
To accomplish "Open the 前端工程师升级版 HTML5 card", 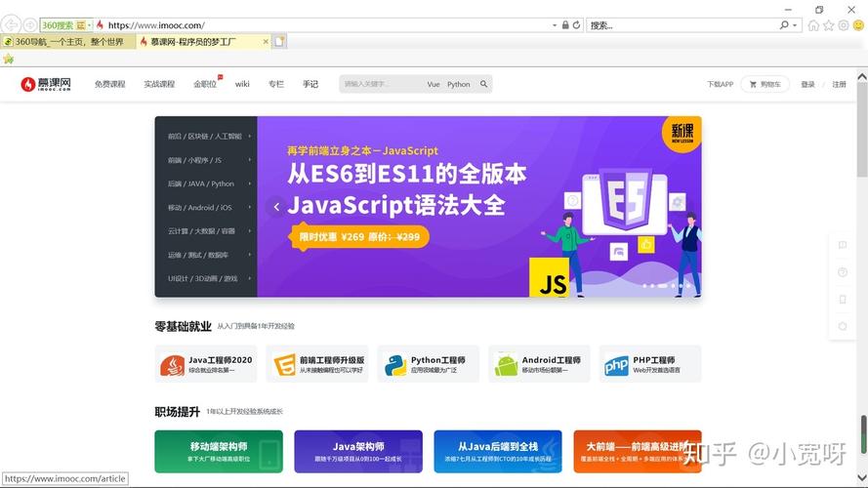I will [317, 364].
